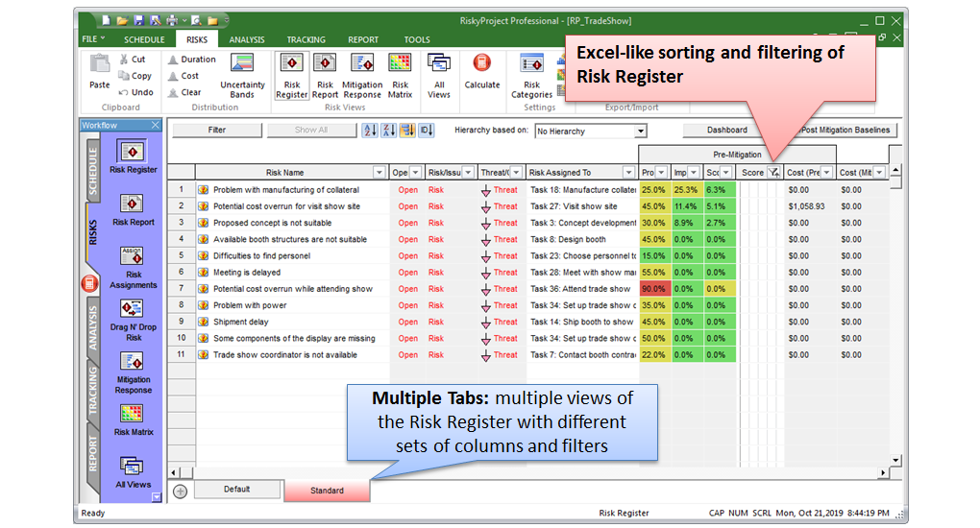980x528 pixels.
Task: Click the Filter button
Action: coord(217,130)
